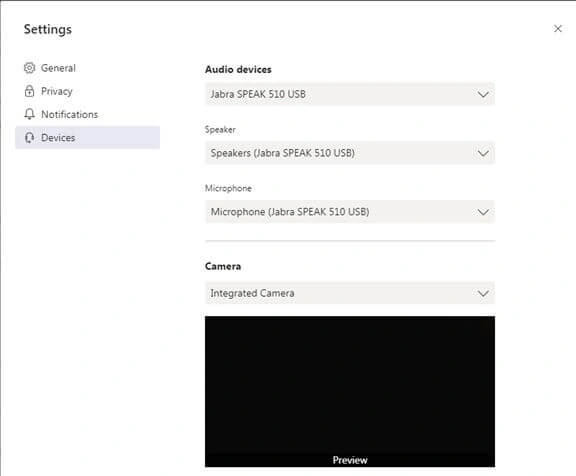Click the Audio devices heading
Screen dimensions: 576x476
[x=238, y=69]
